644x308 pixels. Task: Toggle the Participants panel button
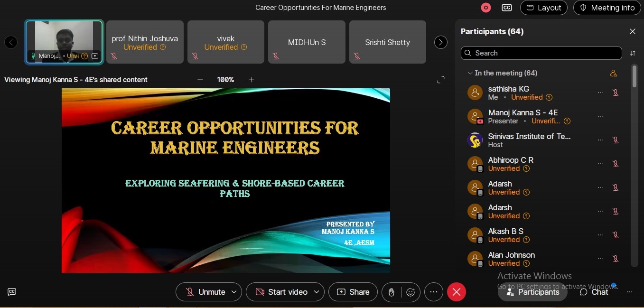click(x=532, y=292)
